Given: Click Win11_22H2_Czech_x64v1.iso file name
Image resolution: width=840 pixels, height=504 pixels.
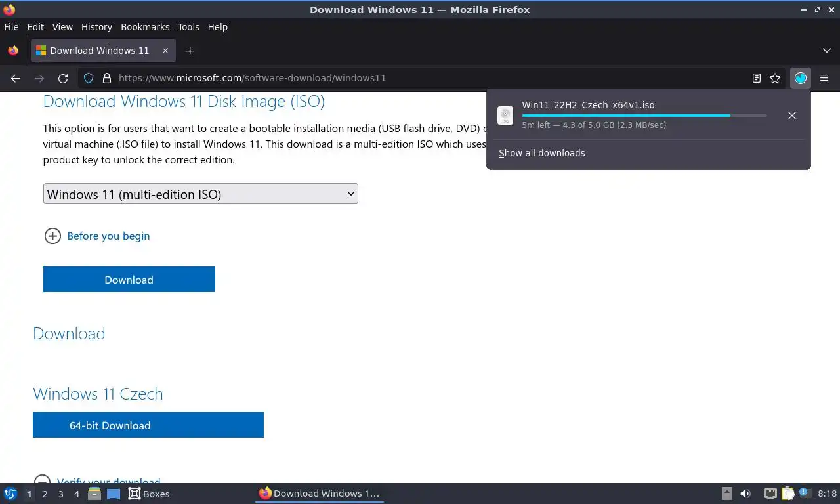Looking at the screenshot, I should click(588, 105).
